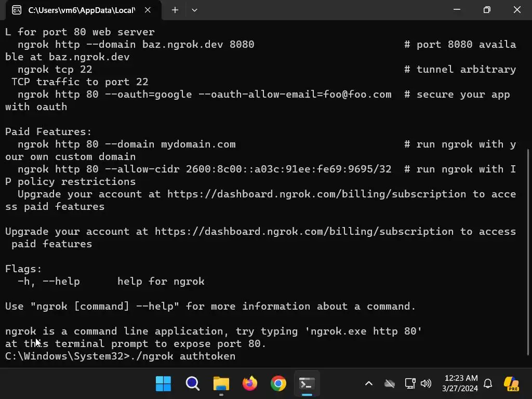Open a new terminal tab with plus
Viewport: 532px width, 399px height.
pos(175,10)
